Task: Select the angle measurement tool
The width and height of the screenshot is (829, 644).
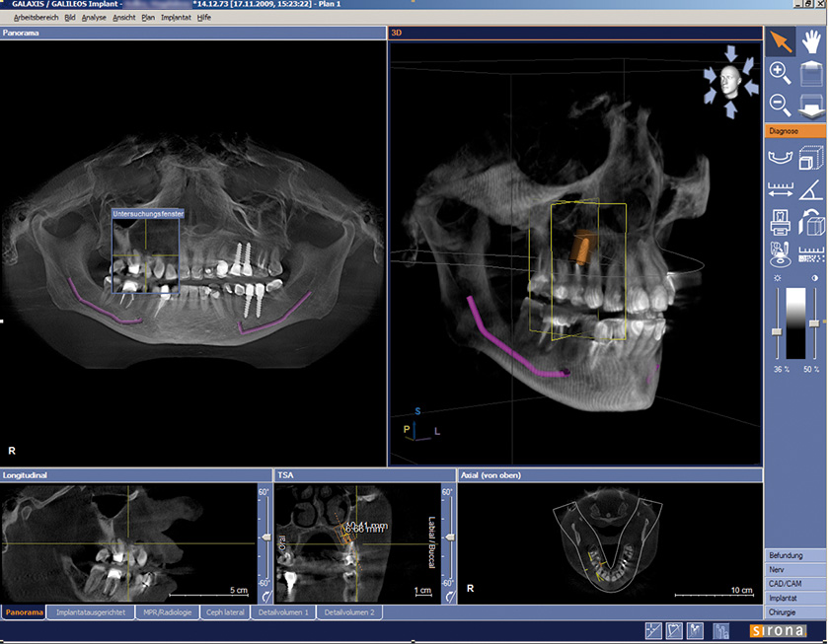Action: [x=811, y=189]
